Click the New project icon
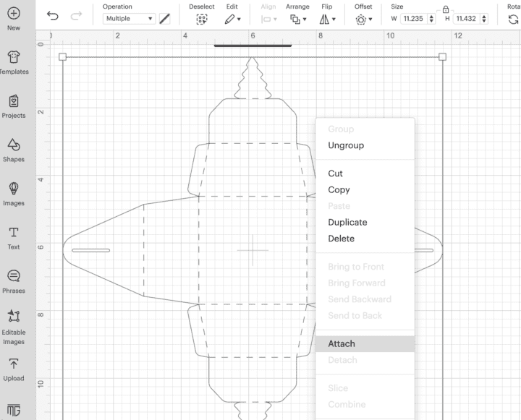The image size is (521, 420). (x=13, y=14)
